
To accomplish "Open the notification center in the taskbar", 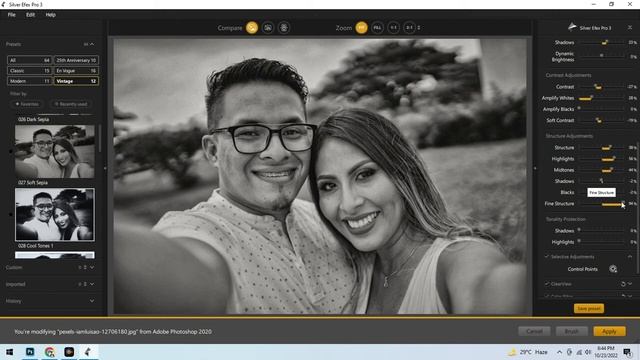I will (x=628, y=352).
